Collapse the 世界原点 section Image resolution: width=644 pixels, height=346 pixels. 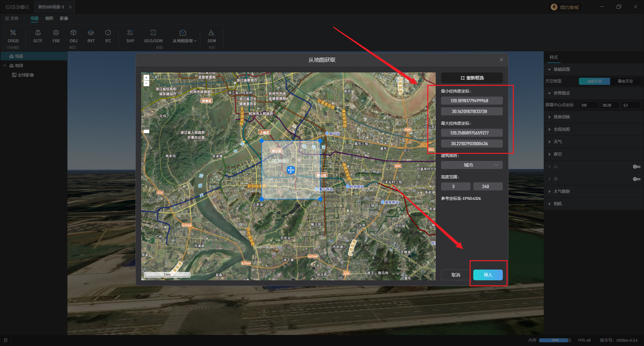coord(549,93)
